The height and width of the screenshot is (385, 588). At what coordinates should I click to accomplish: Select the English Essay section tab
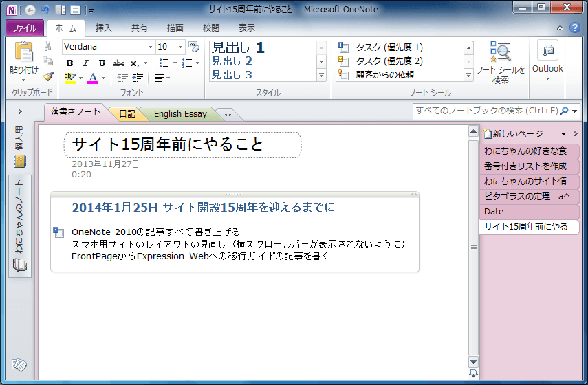[180, 114]
